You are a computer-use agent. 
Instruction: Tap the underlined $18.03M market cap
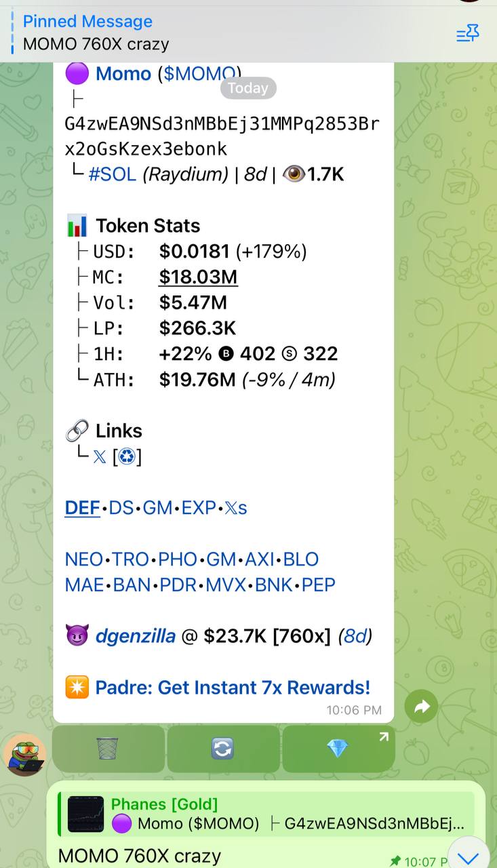point(198,277)
